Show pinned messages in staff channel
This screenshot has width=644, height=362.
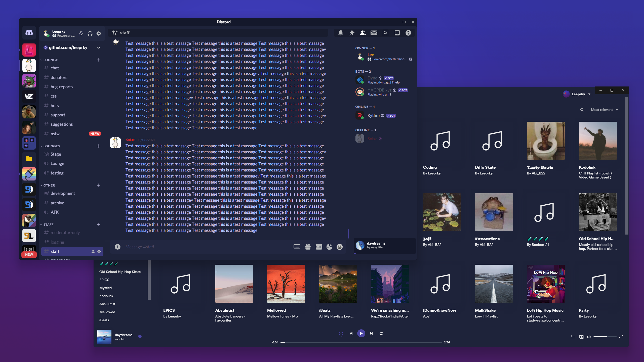click(x=352, y=33)
